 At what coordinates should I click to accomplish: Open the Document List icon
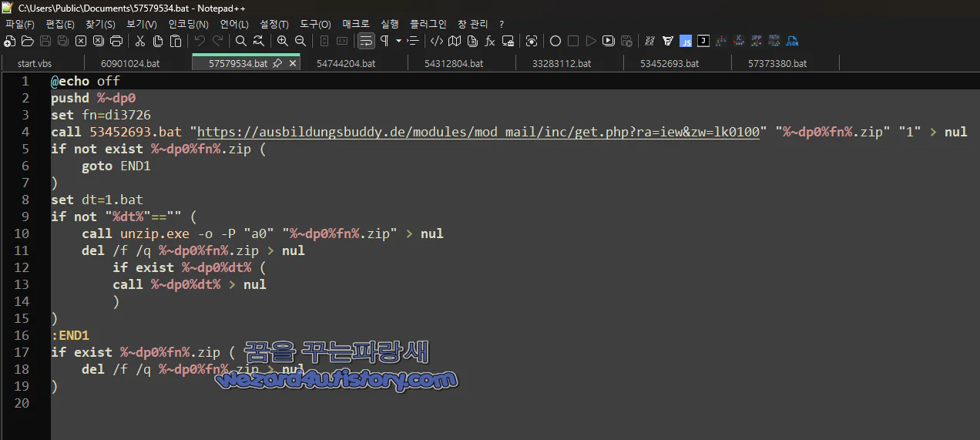point(472,41)
